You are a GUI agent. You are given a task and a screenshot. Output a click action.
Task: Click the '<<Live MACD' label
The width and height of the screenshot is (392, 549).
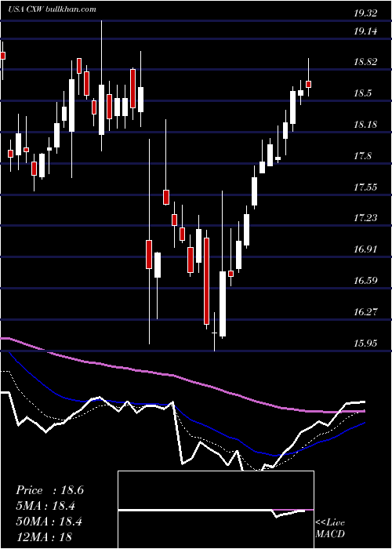[330, 529]
